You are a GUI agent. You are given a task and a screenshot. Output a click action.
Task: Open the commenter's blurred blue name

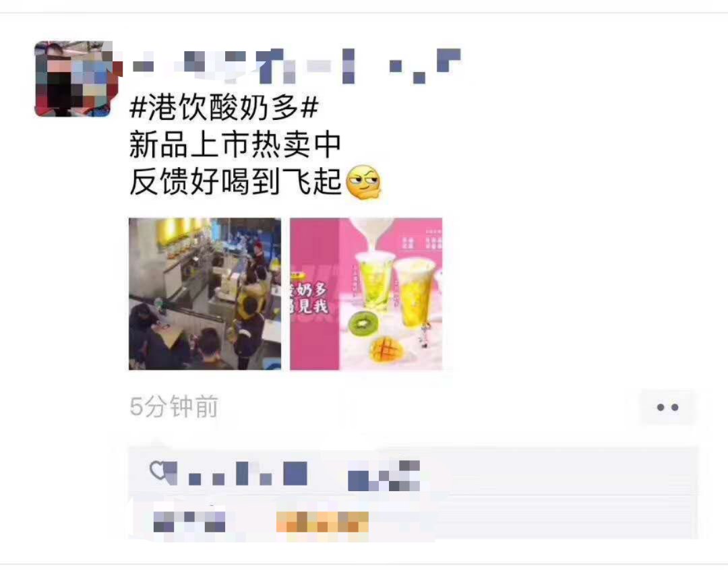189,521
